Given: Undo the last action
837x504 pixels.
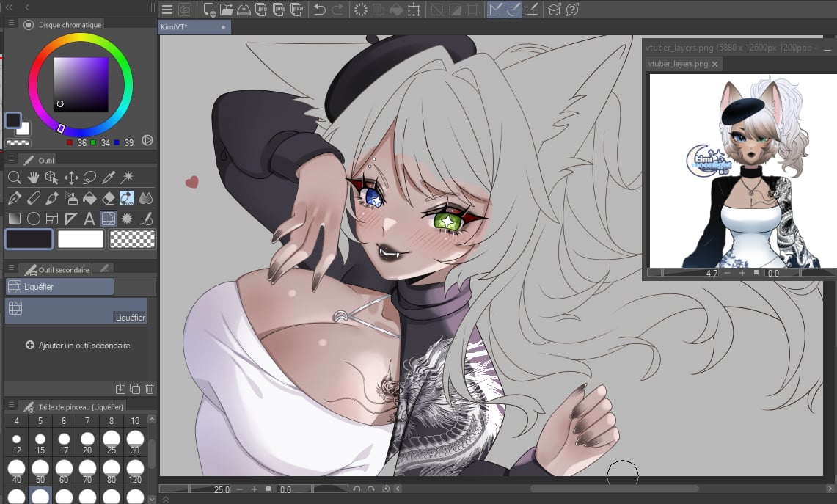Looking at the screenshot, I should pos(320,10).
